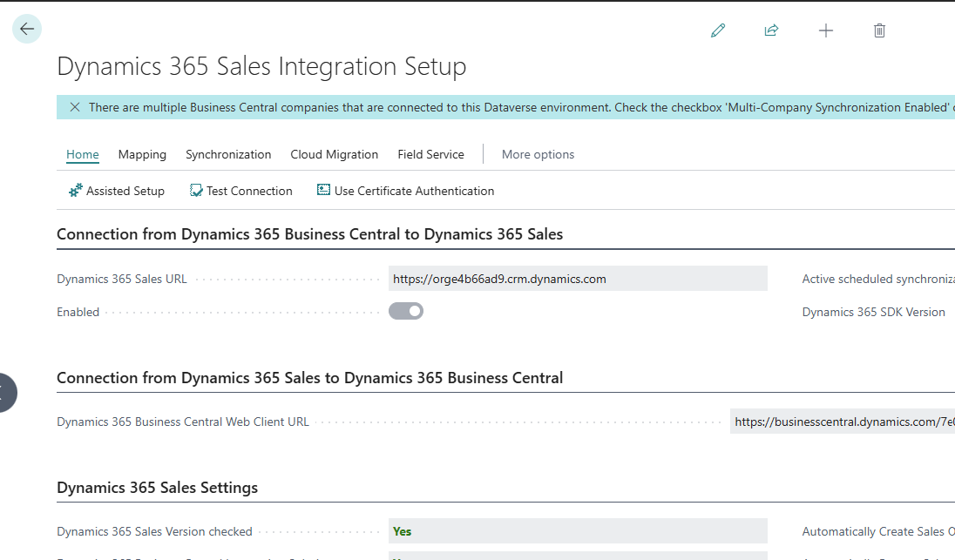
Task: Click the Use Certificate Authentication icon
Action: (x=323, y=189)
